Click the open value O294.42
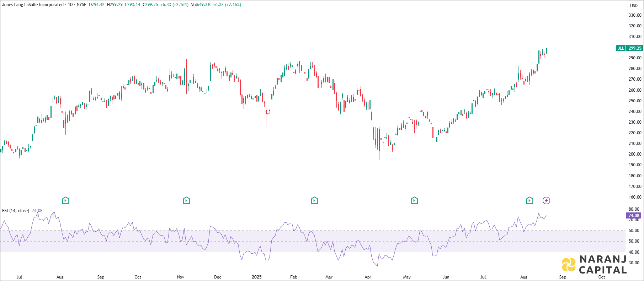 tap(97, 5)
